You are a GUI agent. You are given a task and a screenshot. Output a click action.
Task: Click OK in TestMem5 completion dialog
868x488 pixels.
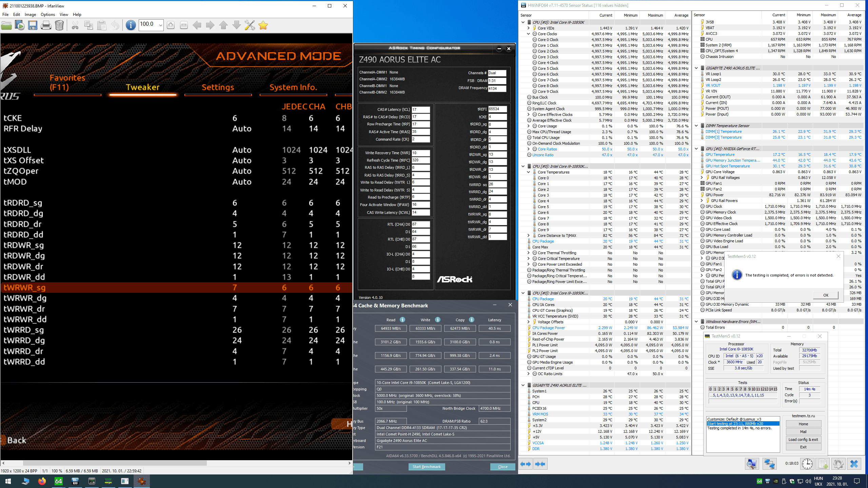point(826,295)
